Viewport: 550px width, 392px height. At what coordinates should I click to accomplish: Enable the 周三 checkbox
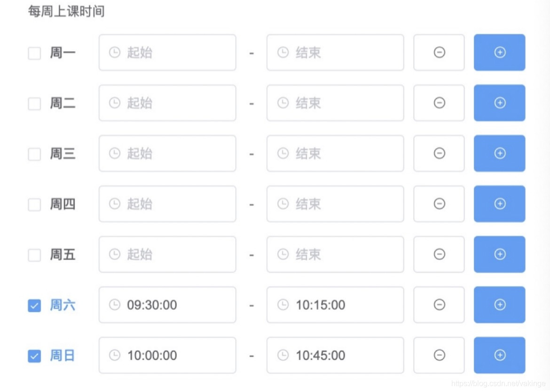click(x=34, y=154)
